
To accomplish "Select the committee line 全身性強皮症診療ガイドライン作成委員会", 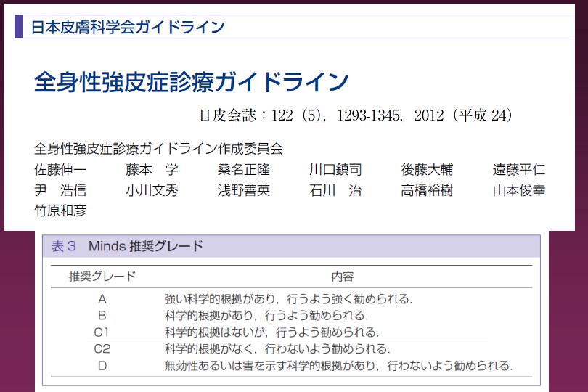I will click(x=158, y=149).
